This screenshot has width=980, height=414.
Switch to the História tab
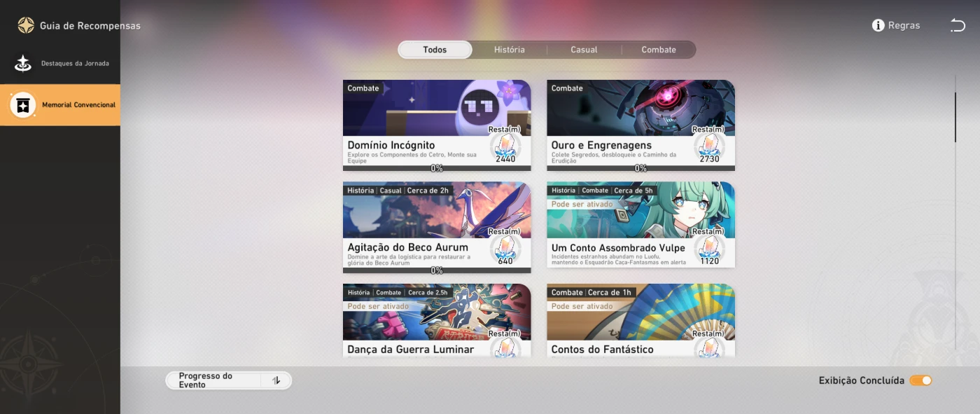tap(509, 50)
